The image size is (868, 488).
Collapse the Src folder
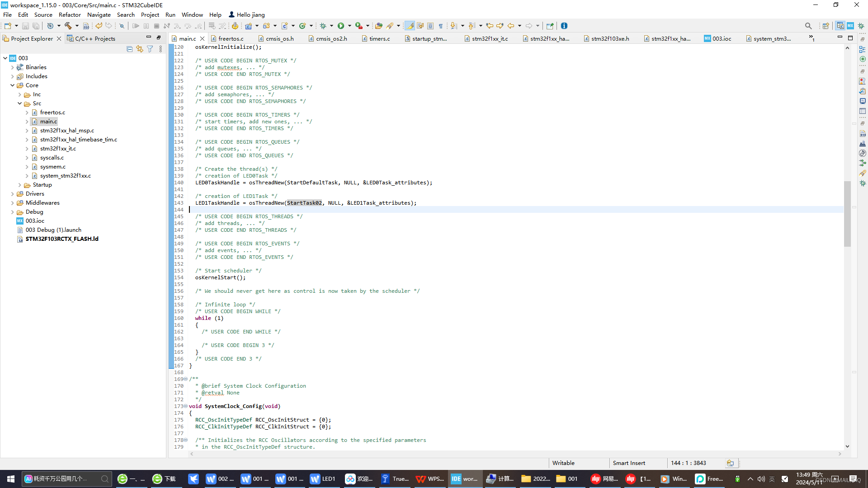[x=20, y=103]
